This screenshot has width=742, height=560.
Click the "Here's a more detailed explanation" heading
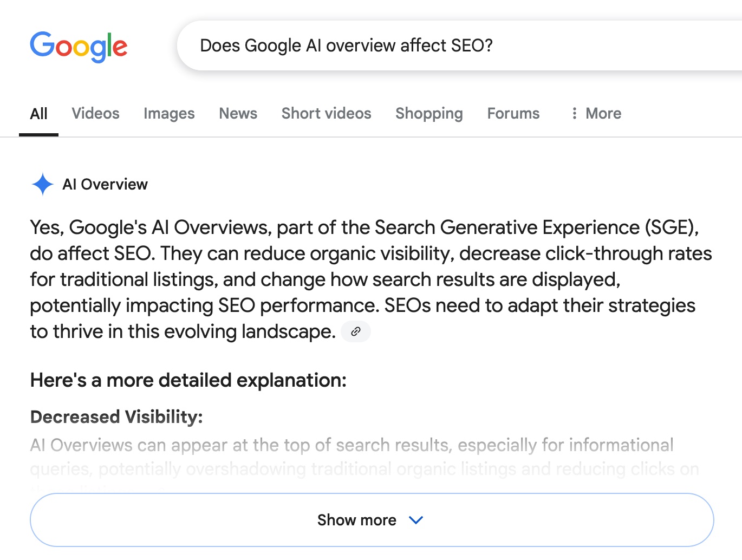[x=188, y=380]
